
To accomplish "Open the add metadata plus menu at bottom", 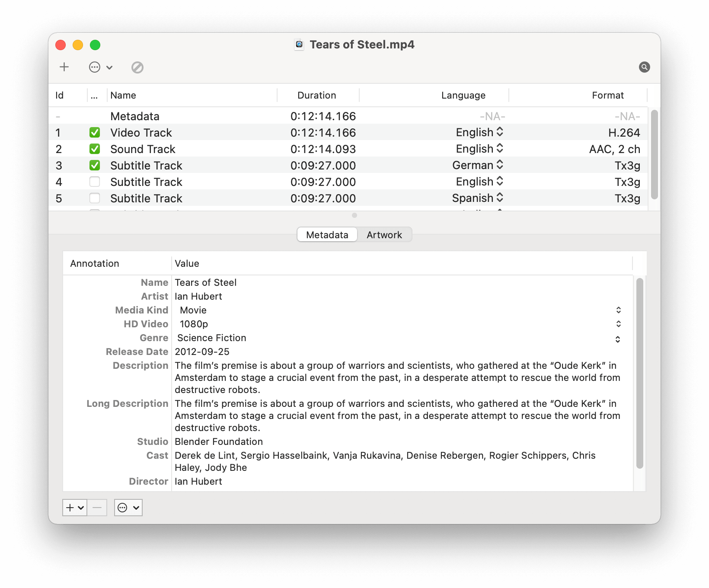I will (x=75, y=508).
